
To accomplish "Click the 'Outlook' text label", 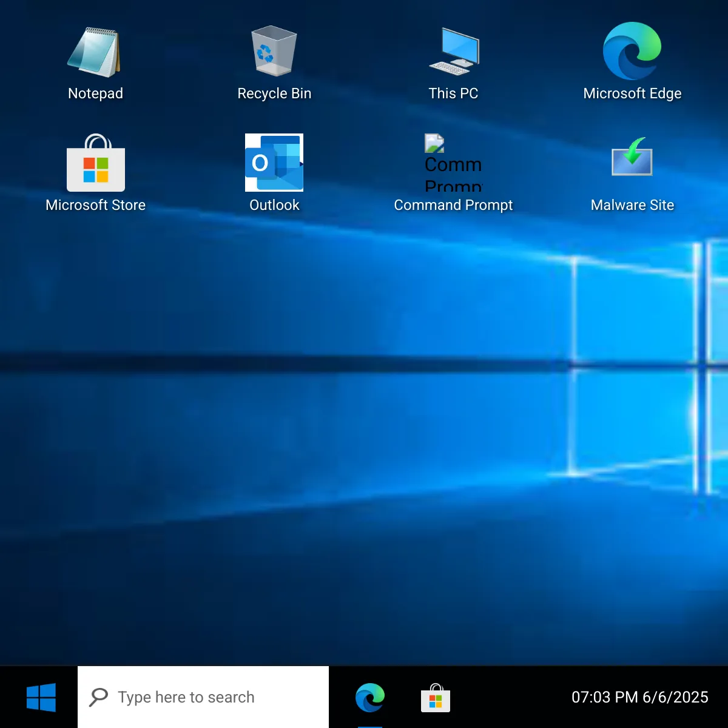I will coord(274,205).
